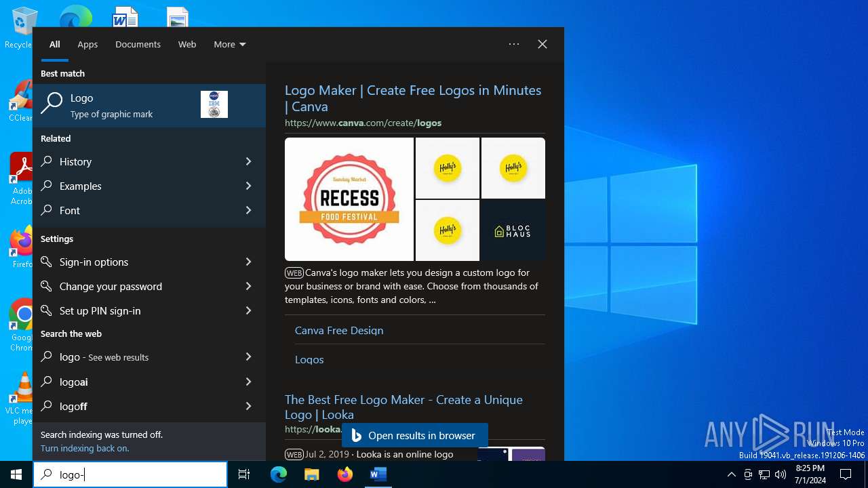
Task: Open the three-dots search options menu
Action: tap(514, 44)
